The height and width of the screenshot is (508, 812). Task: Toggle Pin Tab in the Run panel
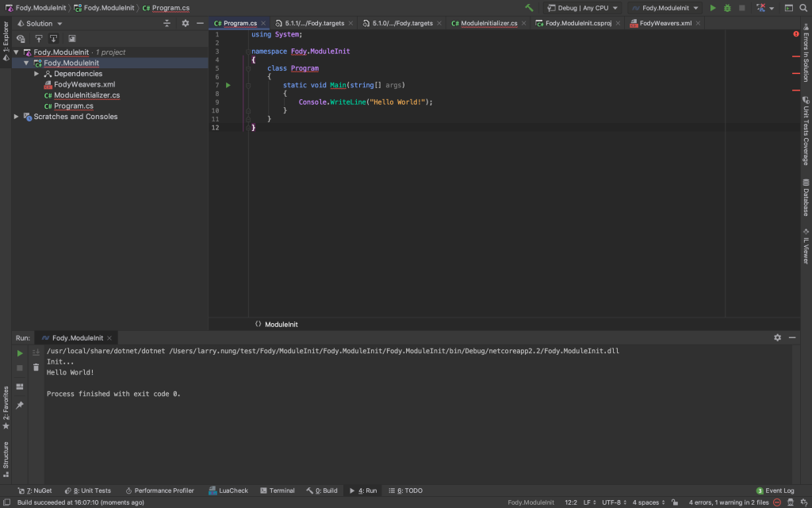pos(20,405)
